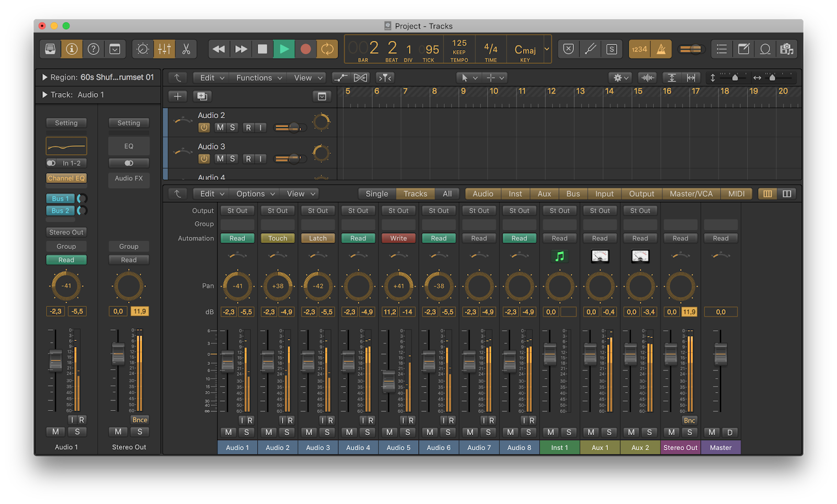837x504 pixels.
Task: Open the List Editors icon
Action: [722, 49]
